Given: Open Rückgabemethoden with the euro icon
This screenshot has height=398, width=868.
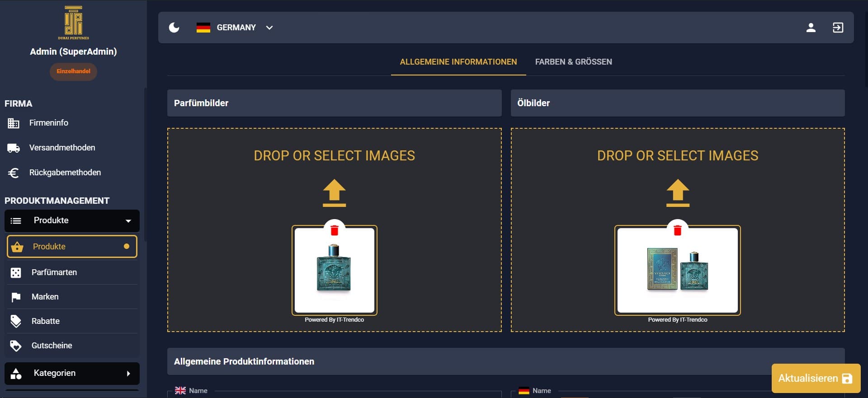Looking at the screenshot, I should point(65,173).
